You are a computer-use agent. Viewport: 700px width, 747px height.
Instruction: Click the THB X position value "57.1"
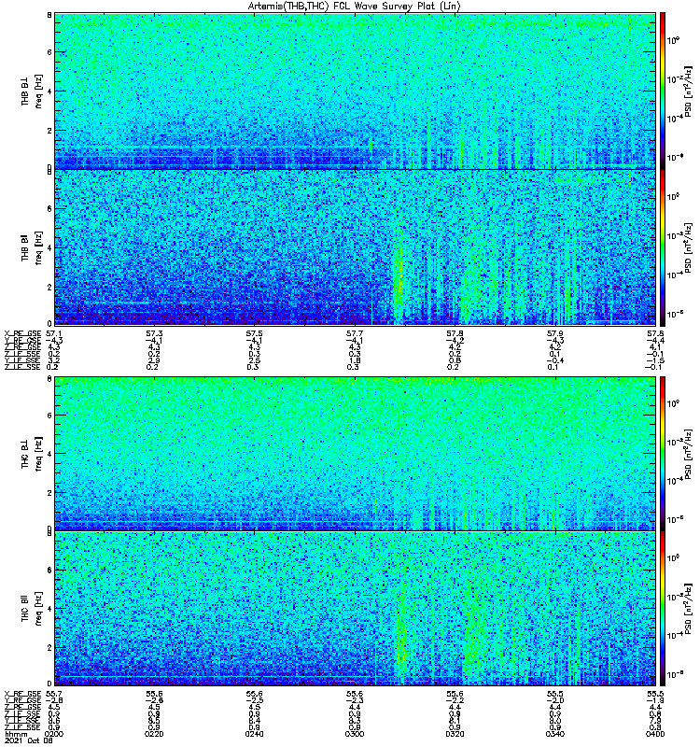53,333
